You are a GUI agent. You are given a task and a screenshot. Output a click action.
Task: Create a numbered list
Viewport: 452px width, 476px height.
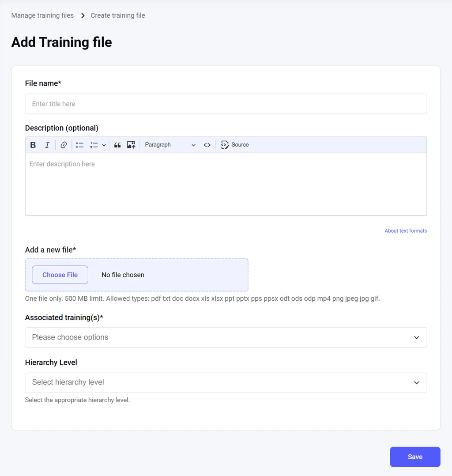tap(94, 145)
